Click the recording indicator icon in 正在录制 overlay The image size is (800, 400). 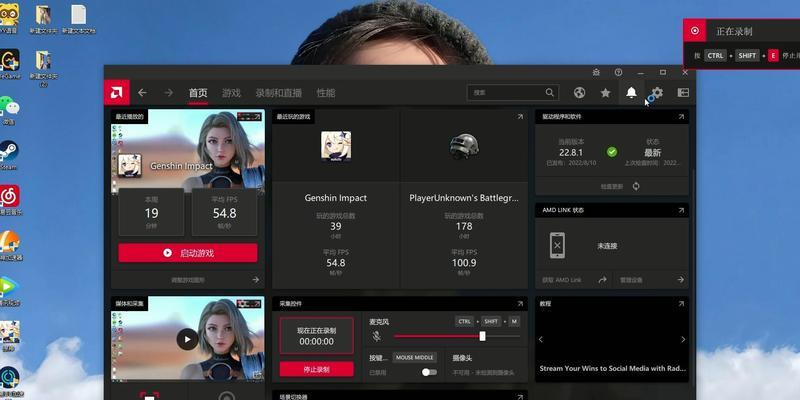click(x=695, y=31)
